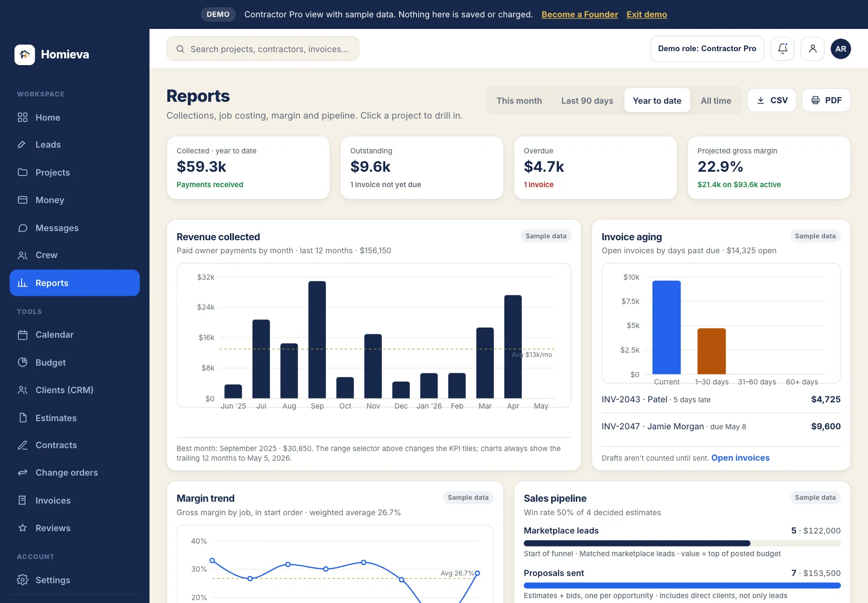Click the September bar in revenue chart
868x603 pixels.
[x=317, y=340]
